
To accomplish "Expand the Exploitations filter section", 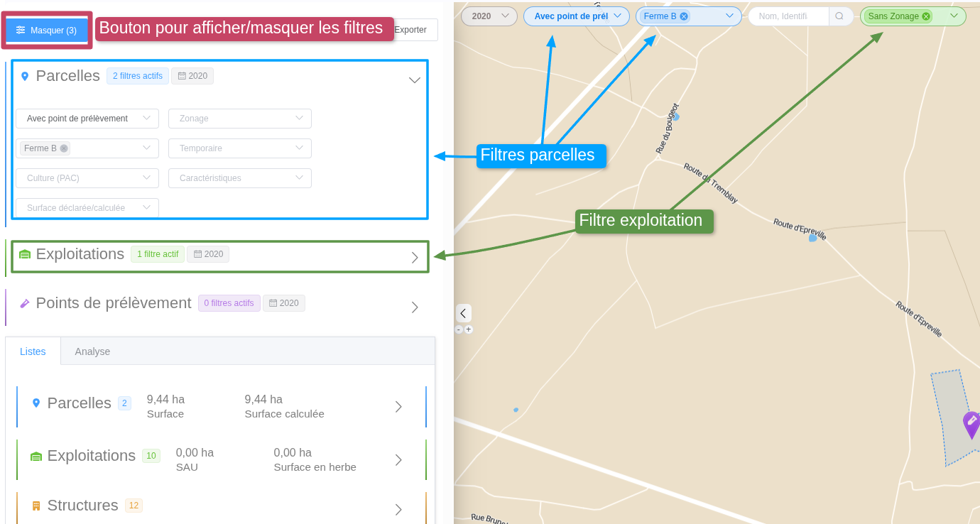I will [x=415, y=258].
